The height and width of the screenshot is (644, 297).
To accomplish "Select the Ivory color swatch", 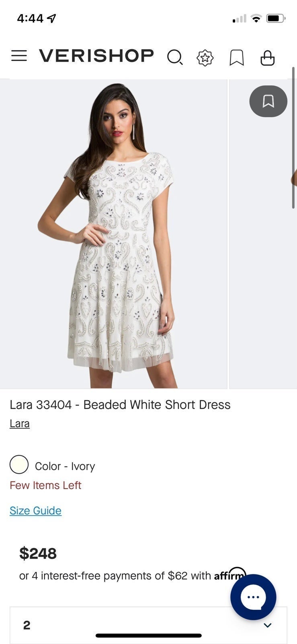I will [x=19, y=464].
